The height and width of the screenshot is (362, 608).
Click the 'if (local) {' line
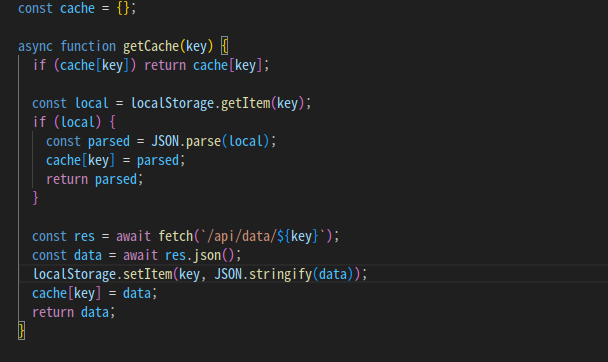(74, 122)
